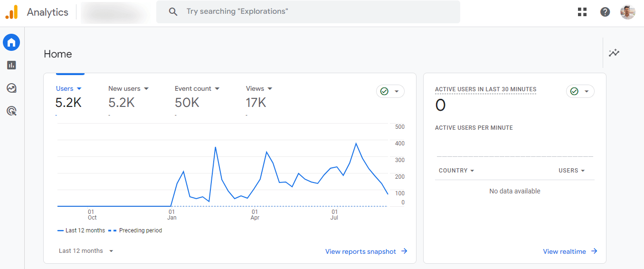Click the No data available message
This screenshot has height=269, width=644.
coord(515,191)
